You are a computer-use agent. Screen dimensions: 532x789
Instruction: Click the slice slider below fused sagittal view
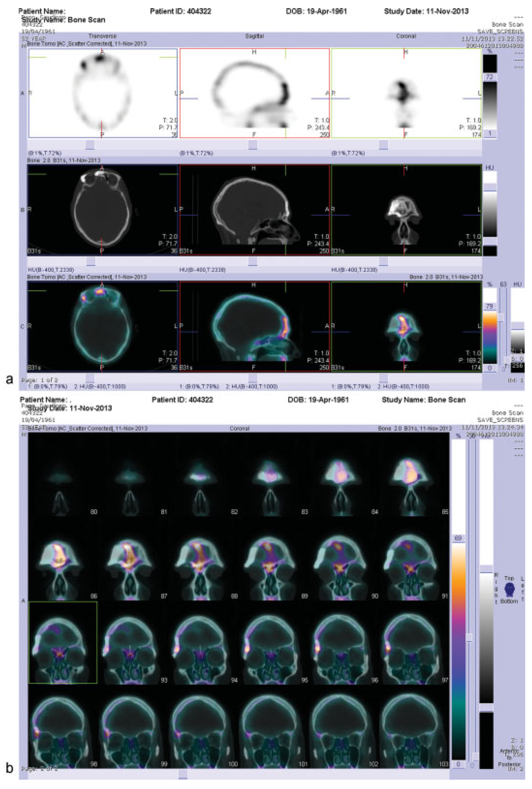coord(252,378)
